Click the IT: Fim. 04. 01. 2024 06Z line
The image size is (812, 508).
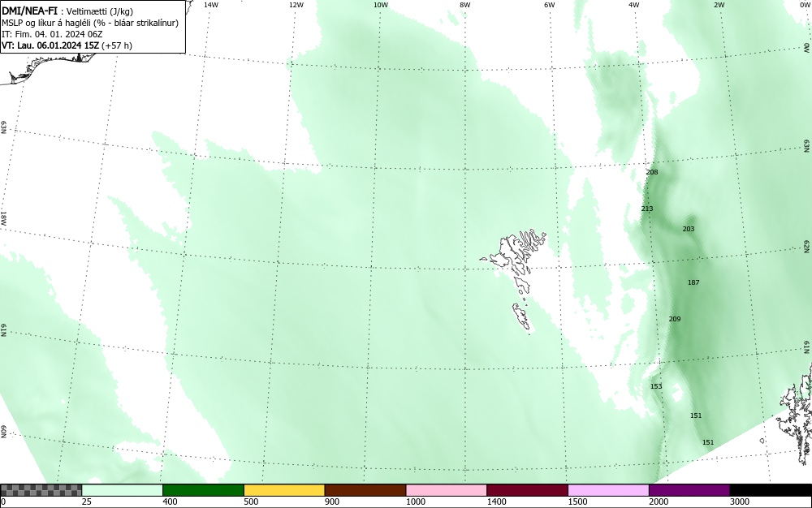tap(52, 34)
